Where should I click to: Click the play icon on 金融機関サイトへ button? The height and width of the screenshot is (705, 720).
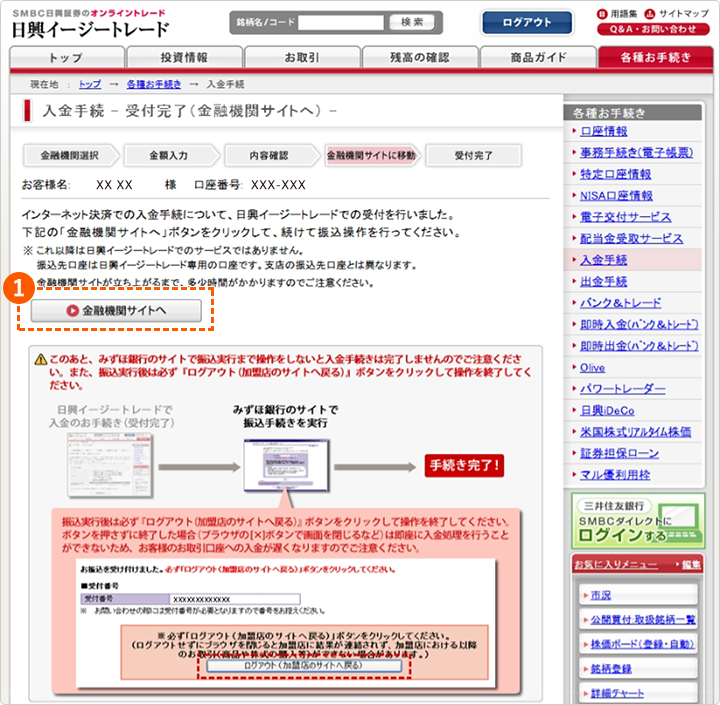click(x=72, y=311)
